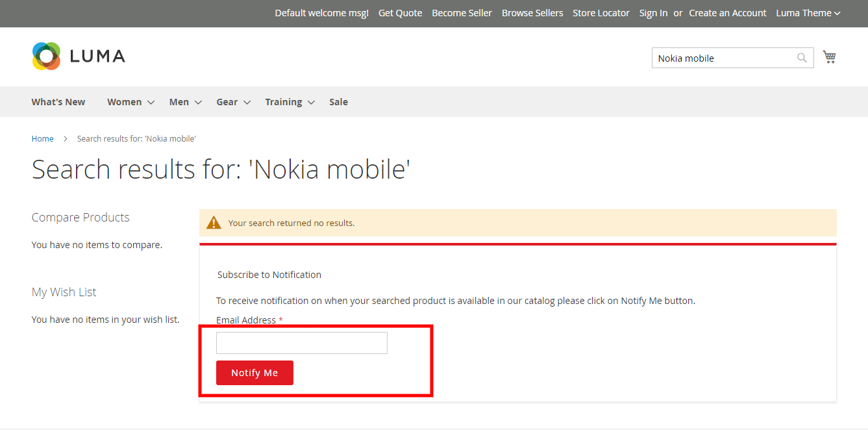Click the 'Compare Products' heading

[81, 218]
